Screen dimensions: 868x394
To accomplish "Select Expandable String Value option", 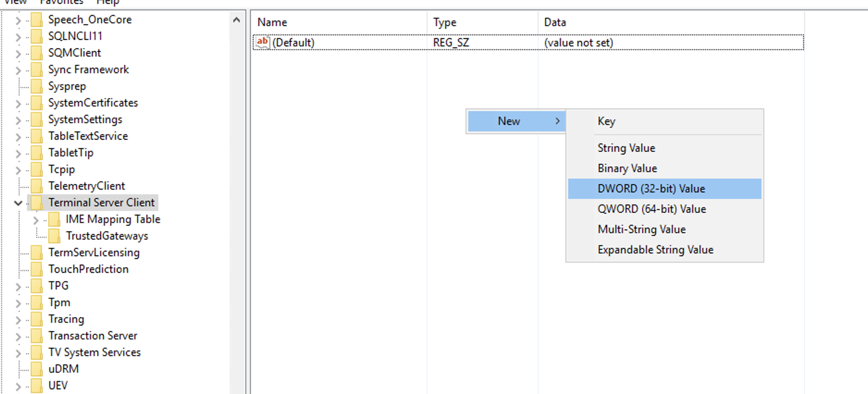I will [655, 250].
